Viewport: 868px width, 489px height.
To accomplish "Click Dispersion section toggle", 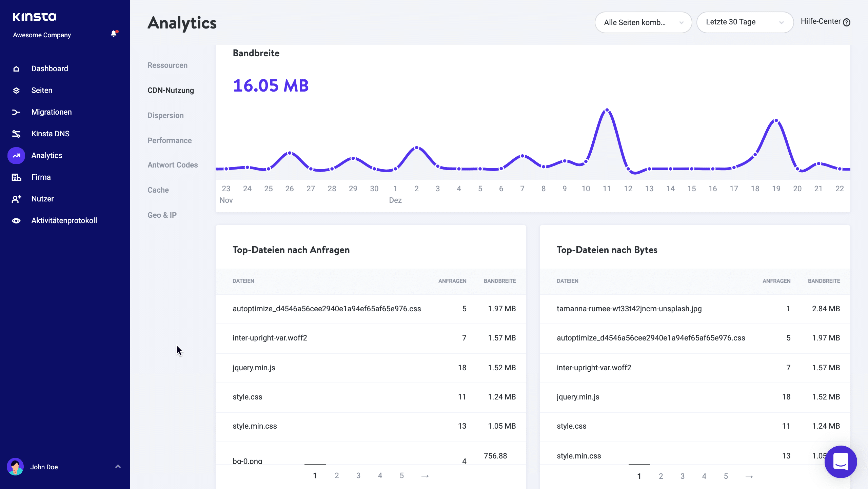I will click(166, 115).
